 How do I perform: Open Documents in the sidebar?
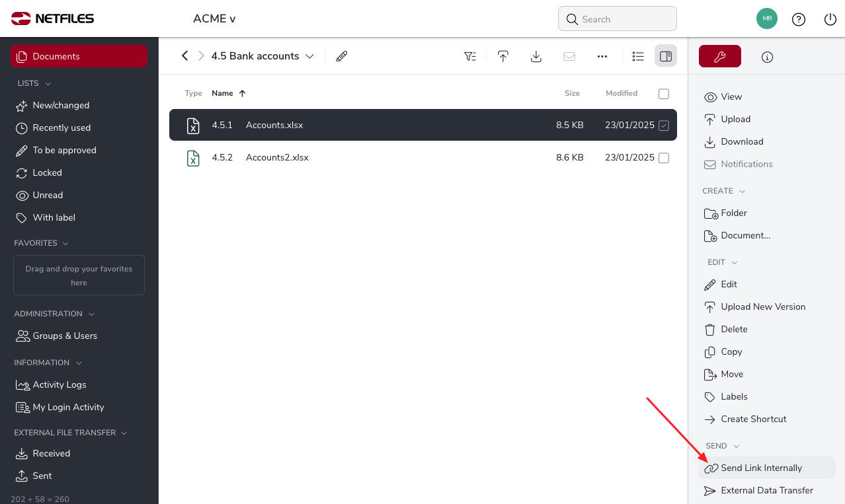(79, 56)
